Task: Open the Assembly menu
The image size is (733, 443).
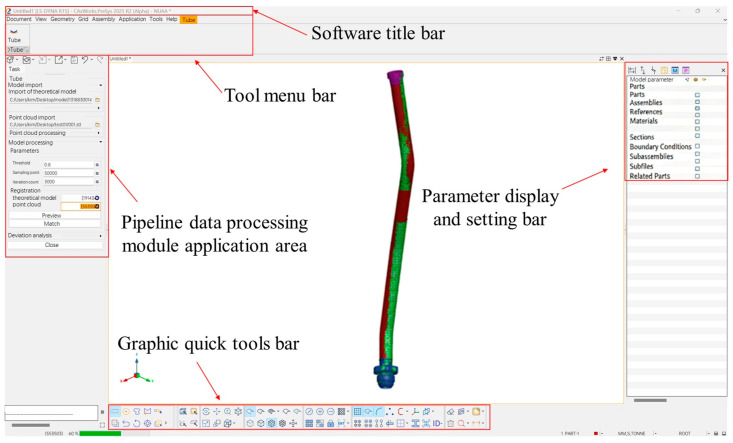Action: [103, 19]
